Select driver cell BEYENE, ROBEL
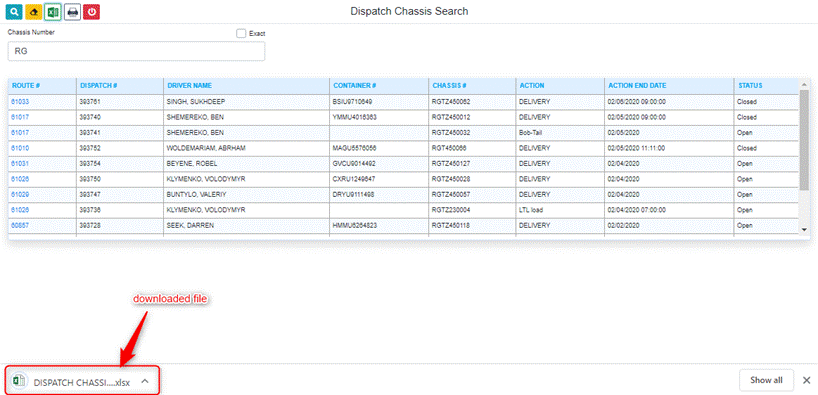Screen dimensions: 818x395 coord(246,164)
